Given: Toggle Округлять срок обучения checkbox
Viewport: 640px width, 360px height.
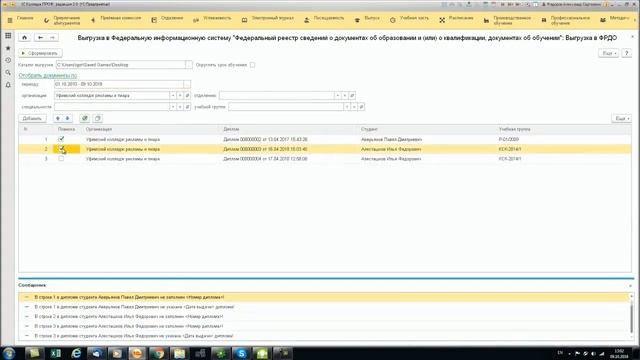Looking at the screenshot, I should tap(252, 65).
